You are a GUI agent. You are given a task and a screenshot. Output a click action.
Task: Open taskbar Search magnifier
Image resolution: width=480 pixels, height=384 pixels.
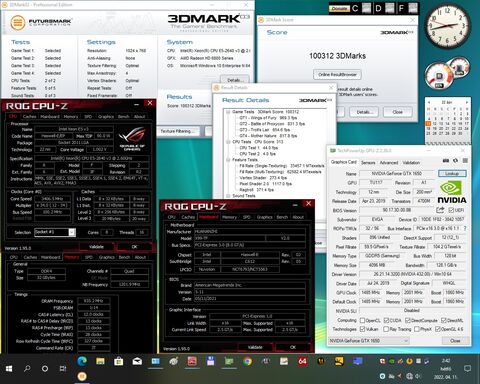[x=27, y=368]
